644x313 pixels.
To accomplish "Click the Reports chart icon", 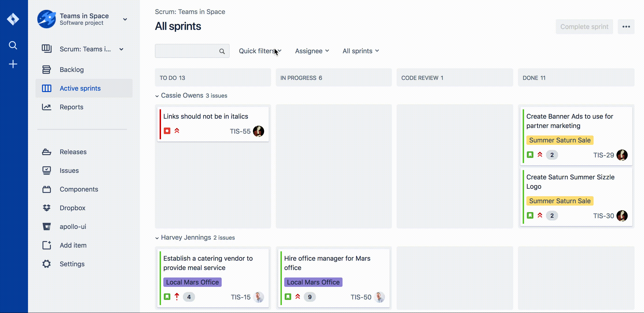I will pyautogui.click(x=46, y=107).
